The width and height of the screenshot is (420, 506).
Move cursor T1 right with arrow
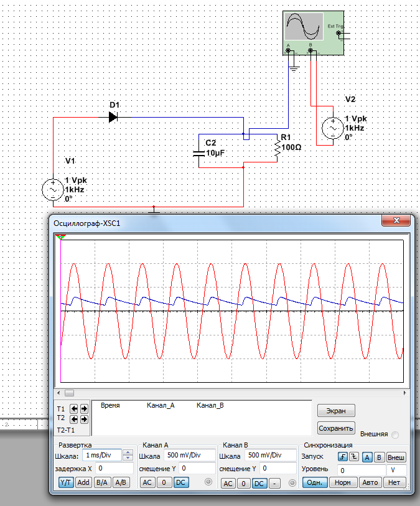[x=84, y=409]
